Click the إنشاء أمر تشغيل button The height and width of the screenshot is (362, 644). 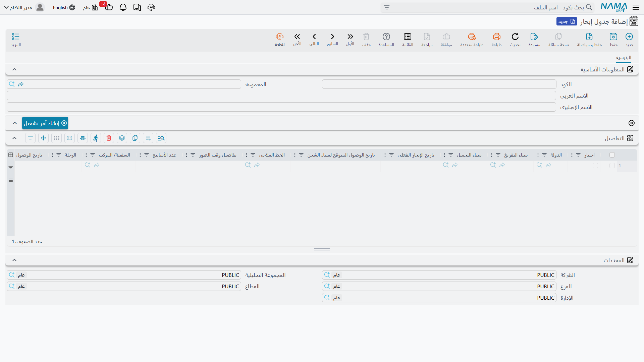[x=45, y=123]
